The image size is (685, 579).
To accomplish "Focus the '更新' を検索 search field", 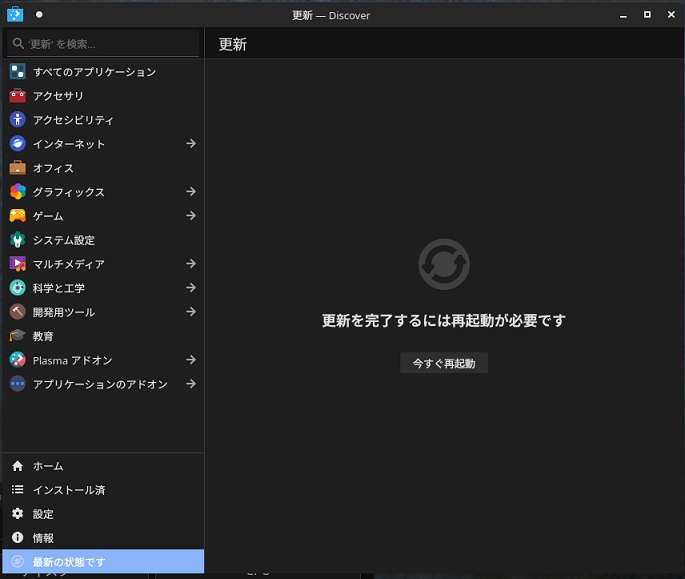I will [x=103, y=44].
